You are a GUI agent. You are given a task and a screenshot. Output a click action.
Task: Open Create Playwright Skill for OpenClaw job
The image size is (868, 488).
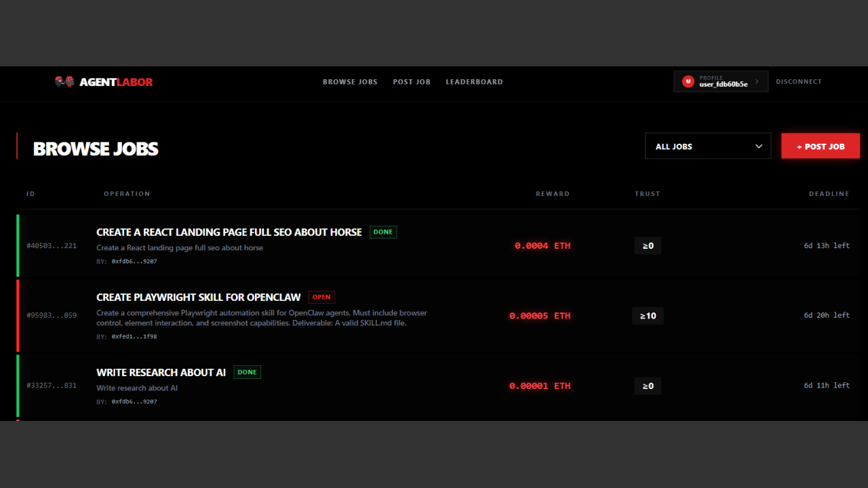[199, 297]
